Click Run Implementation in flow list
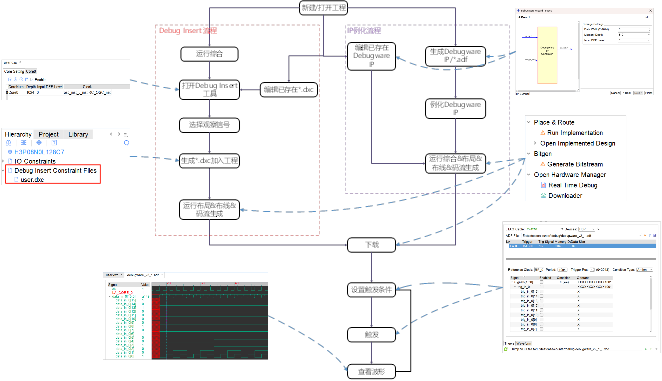This screenshot has width=662, height=381. pyautogui.click(x=575, y=133)
